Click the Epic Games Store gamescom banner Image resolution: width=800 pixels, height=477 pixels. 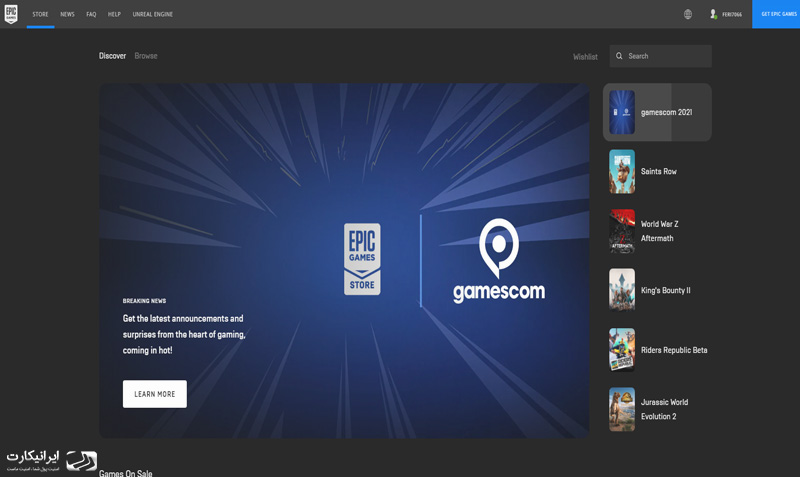point(344,261)
